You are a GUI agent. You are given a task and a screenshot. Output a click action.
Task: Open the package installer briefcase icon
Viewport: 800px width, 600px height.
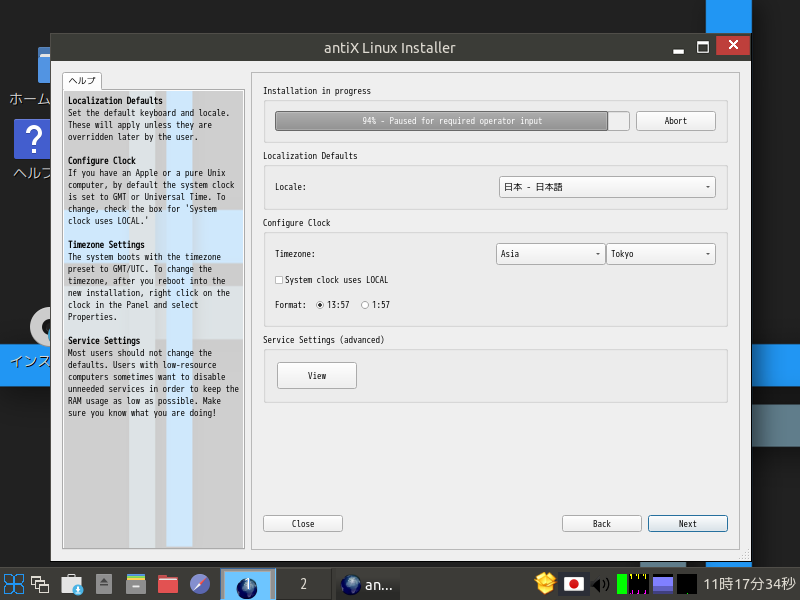[72, 584]
